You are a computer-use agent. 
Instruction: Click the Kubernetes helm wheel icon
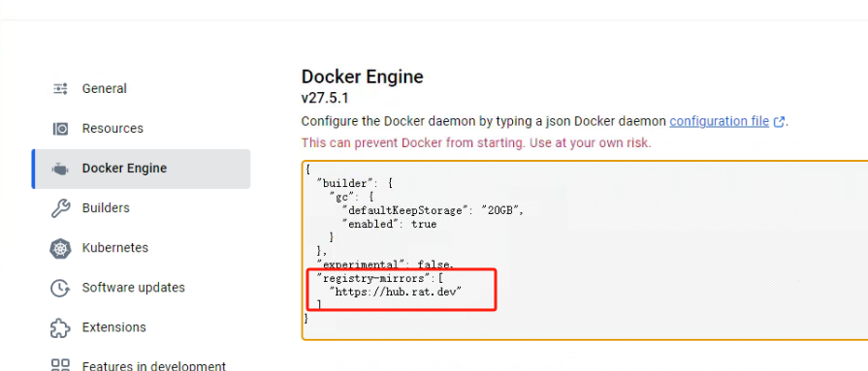[x=60, y=248]
